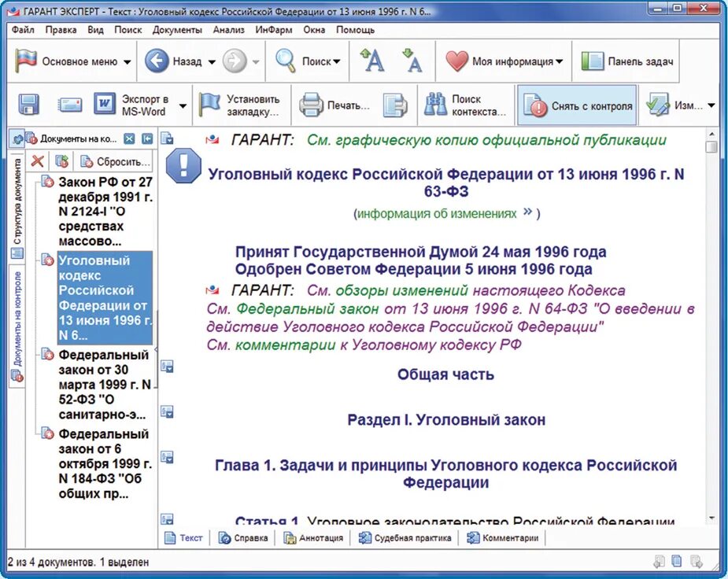
Task: Open Федеральный закон N 64-ФЗ link
Action: [308, 308]
